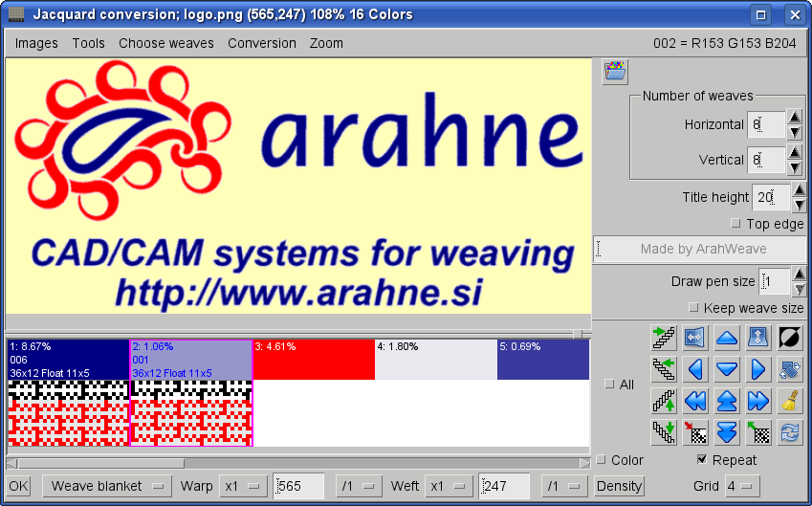Click staircase icon with green right arrow
812x506 pixels.
[x=664, y=338]
